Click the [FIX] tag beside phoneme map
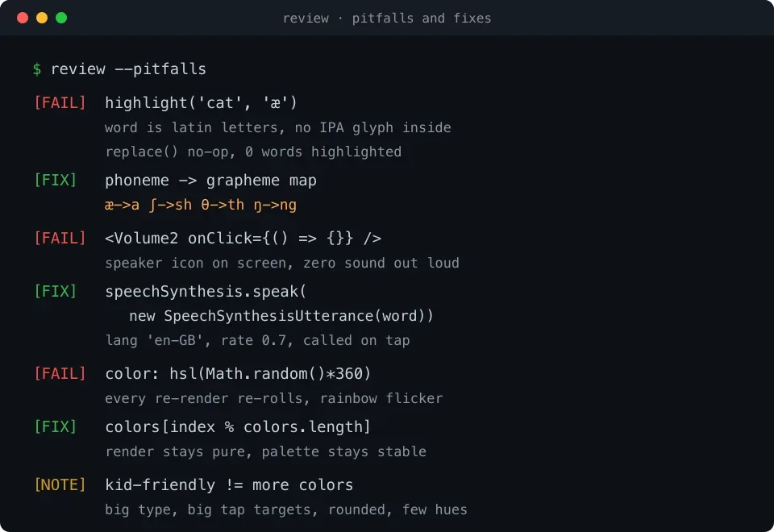Screen dimensions: 774x532 [56, 180]
